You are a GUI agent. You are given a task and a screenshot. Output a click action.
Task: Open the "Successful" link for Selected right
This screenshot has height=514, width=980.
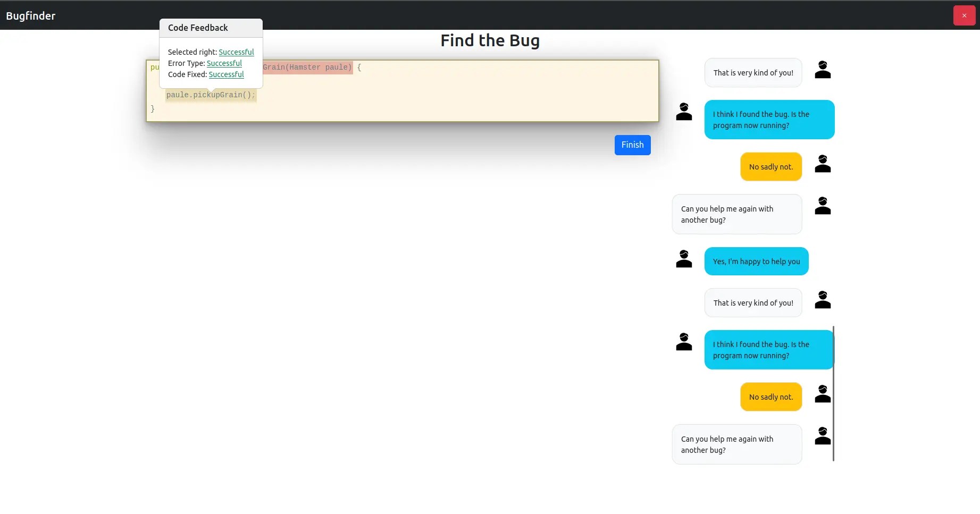236,52
